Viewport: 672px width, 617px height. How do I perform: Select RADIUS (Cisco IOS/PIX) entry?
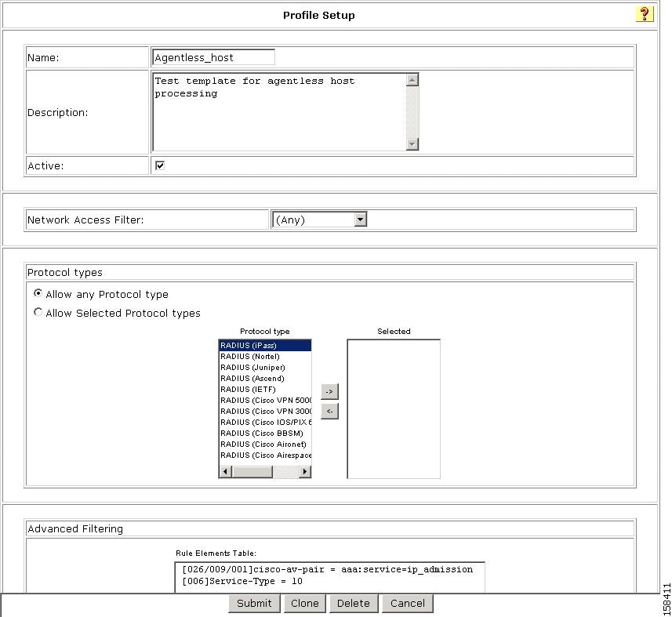click(x=265, y=423)
